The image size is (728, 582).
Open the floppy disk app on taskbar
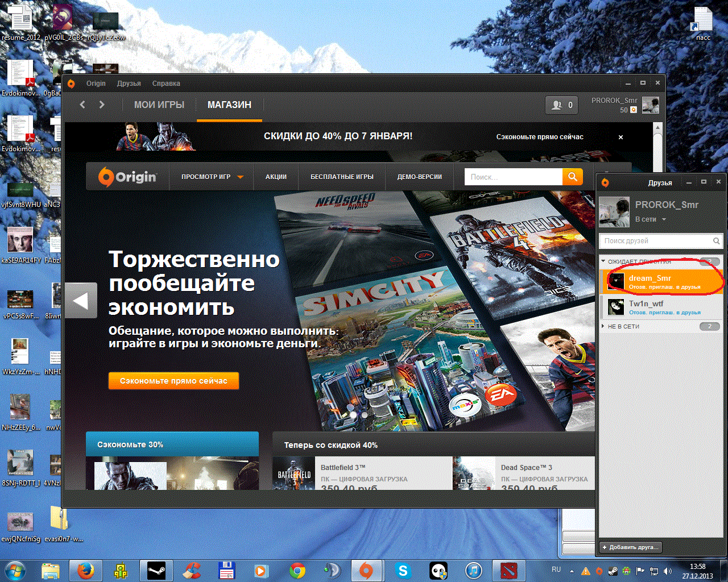click(227, 570)
